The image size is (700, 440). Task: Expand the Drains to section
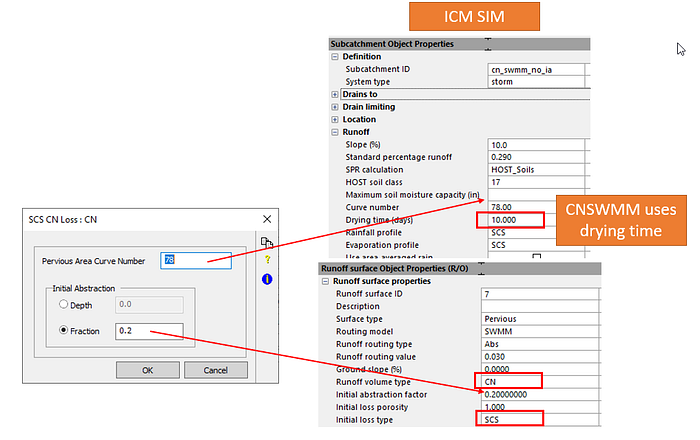point(335,95)
